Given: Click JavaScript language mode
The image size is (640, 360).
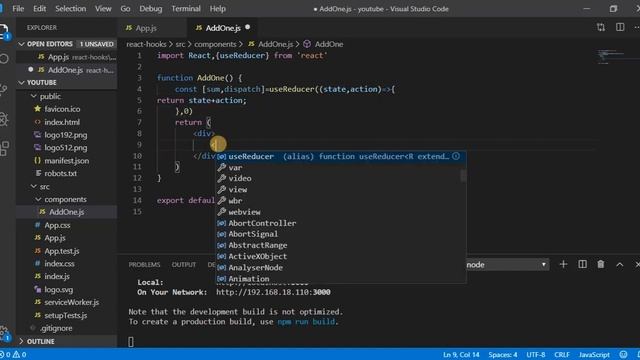Looking at the screenshot, I should tap(594, 354).
